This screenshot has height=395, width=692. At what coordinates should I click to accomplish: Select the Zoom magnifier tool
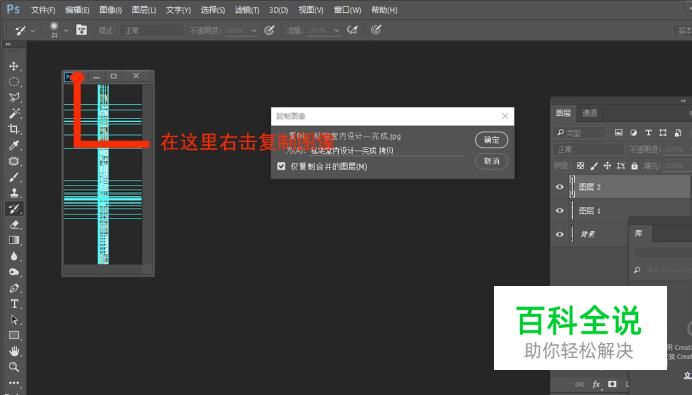click(14, 367)
